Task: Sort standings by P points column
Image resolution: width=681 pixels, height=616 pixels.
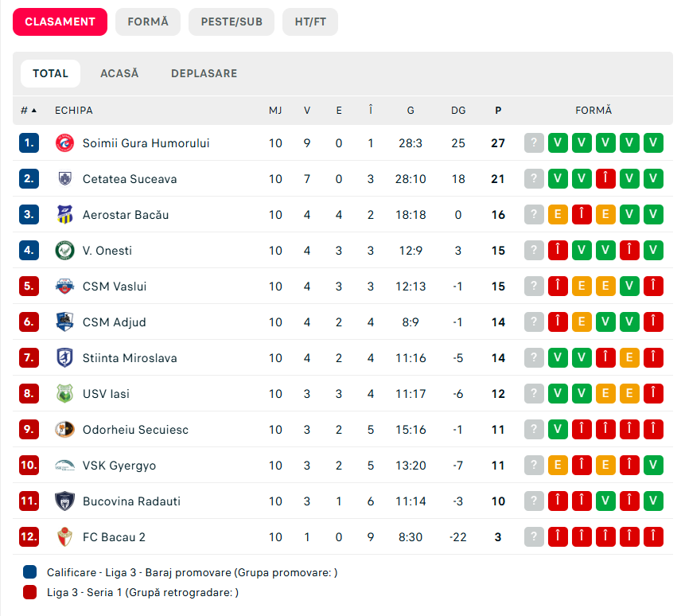Action: click(x=498, y=111)
